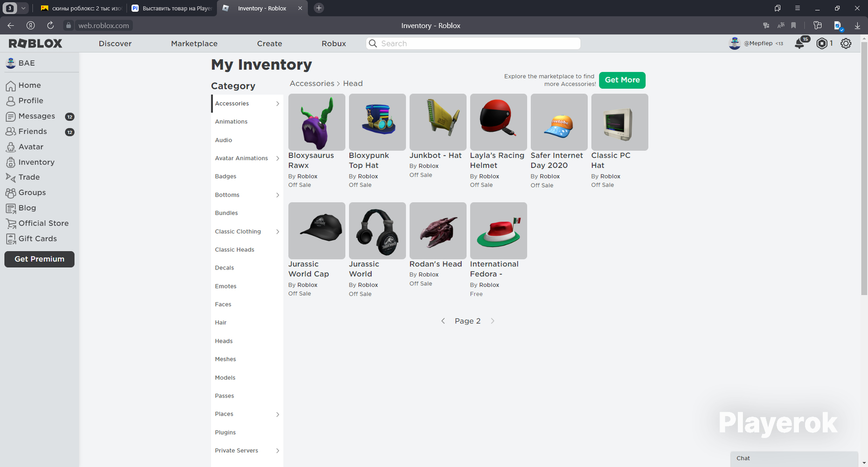Open the notifications bell icon
868x467 pixels.
[800, 43]
